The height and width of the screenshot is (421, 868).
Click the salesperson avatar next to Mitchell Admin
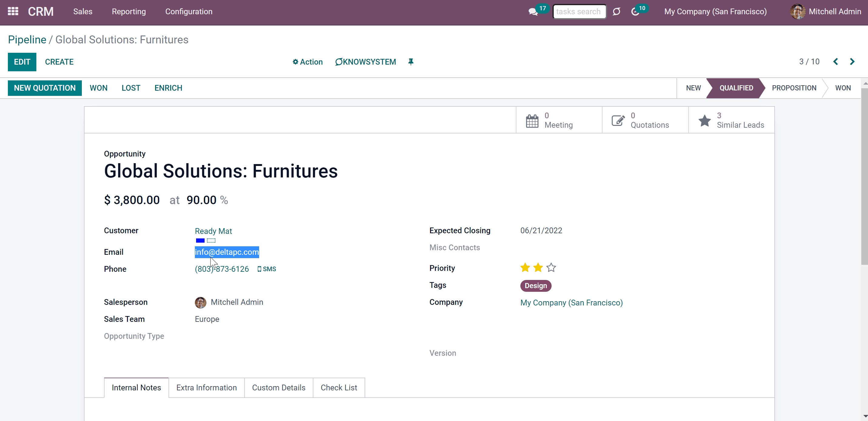pos(201,302)
